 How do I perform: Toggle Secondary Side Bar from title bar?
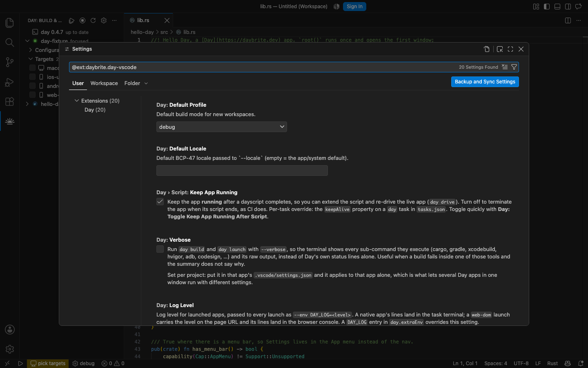[x=568, y=7]
